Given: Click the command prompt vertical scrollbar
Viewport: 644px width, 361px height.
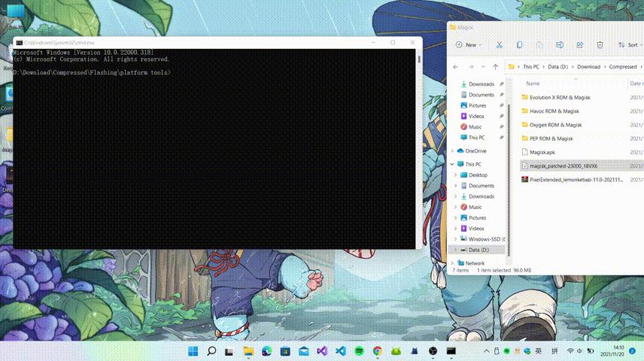Looking at the screenshot, I should pyautogui.click(x=419, y=149).
